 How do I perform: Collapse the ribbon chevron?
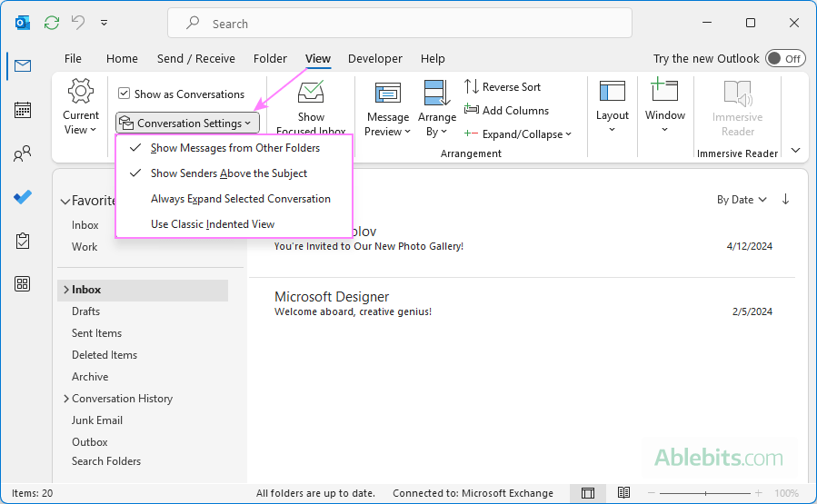795,151
